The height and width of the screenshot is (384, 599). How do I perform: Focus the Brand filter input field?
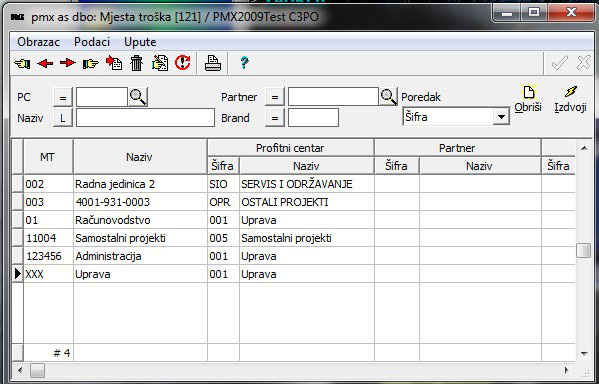pyautogui.click(x=313, y=118)
